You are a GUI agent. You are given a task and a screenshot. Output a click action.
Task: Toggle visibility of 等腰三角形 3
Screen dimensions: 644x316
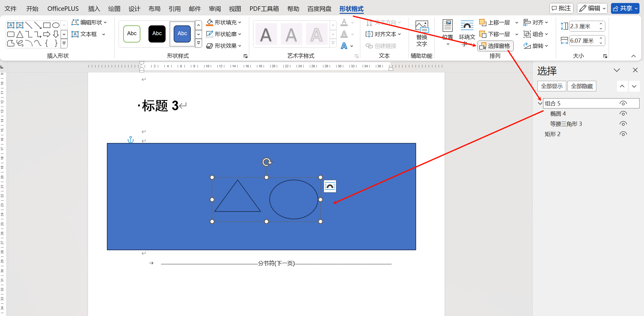[x=623, y=124]
